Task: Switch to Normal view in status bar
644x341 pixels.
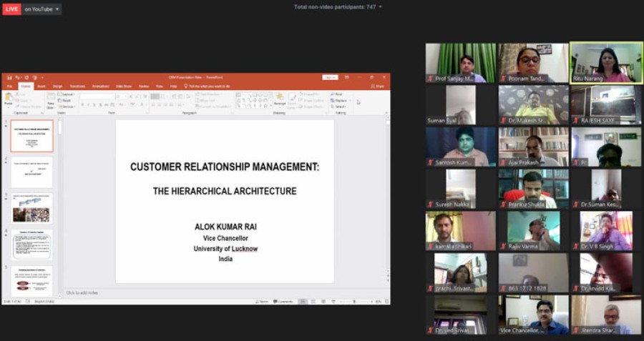Action: pos(303,302)
